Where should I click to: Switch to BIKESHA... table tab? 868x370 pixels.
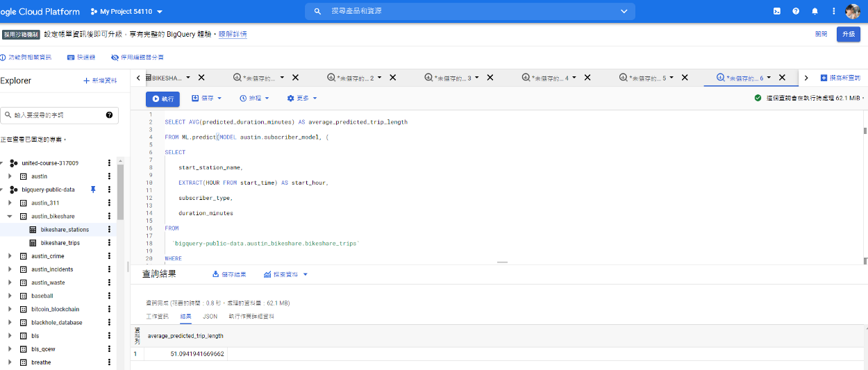[167, 78]
